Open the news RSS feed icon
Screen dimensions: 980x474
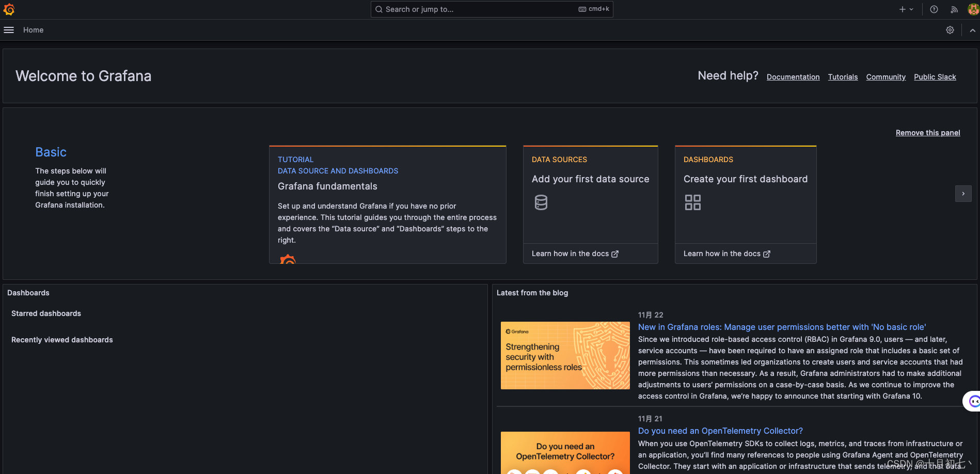click(x=954, y=9)
